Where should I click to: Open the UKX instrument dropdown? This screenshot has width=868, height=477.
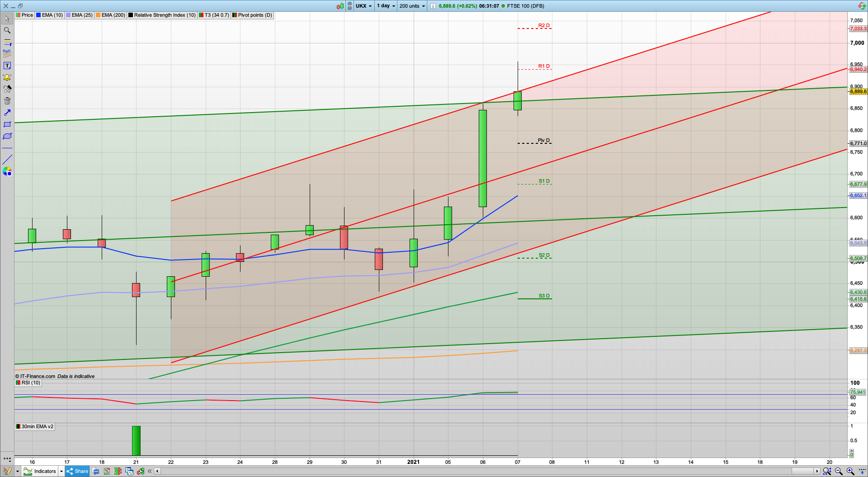[x=363, y=6]
